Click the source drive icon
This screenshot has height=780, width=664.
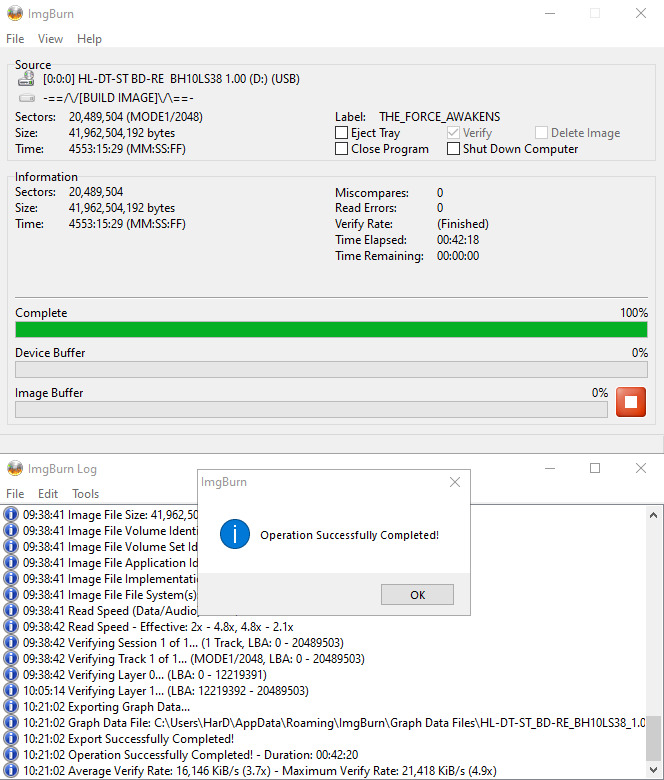26,79
